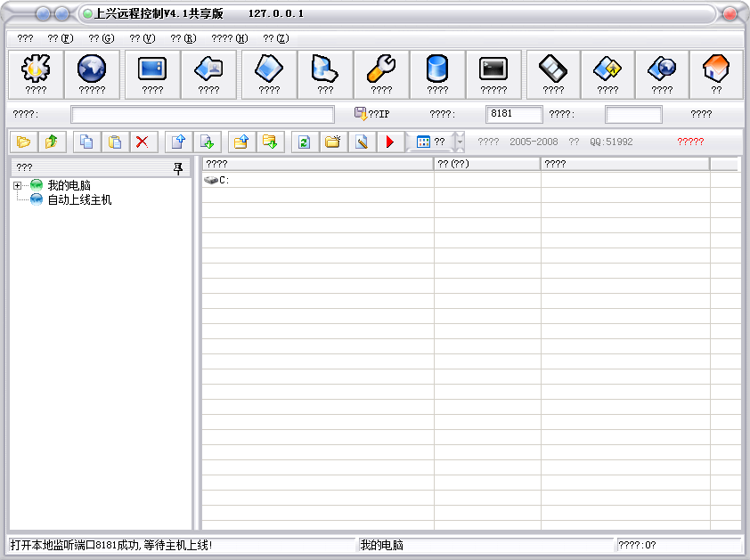Click the port field showing 8181

[513, 114]
